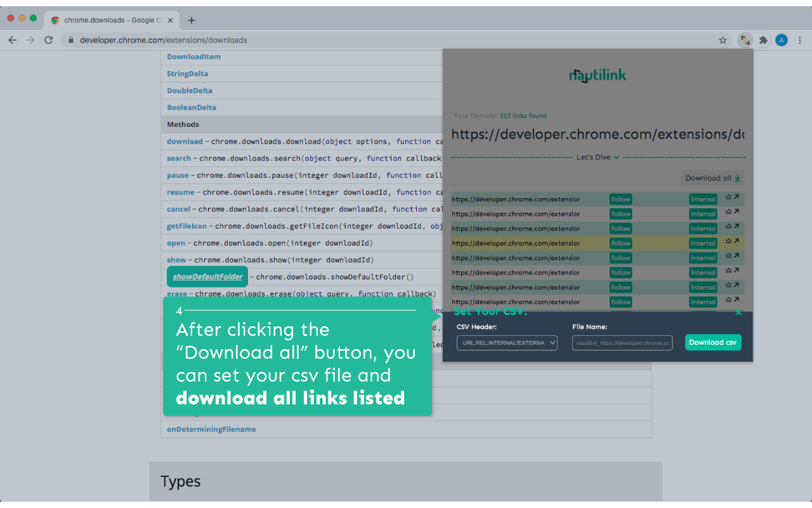The image size is (812, 508).
Task: Click the File Name input field
Action: [622, 342]
